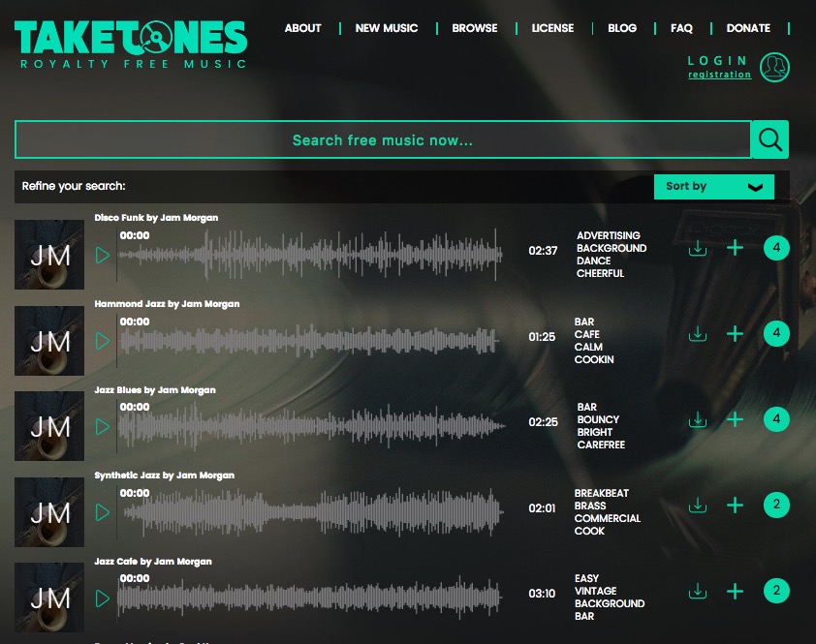Click the LOGIN link
This screenshot has height=644, width=816.
[x=718, y=61]
